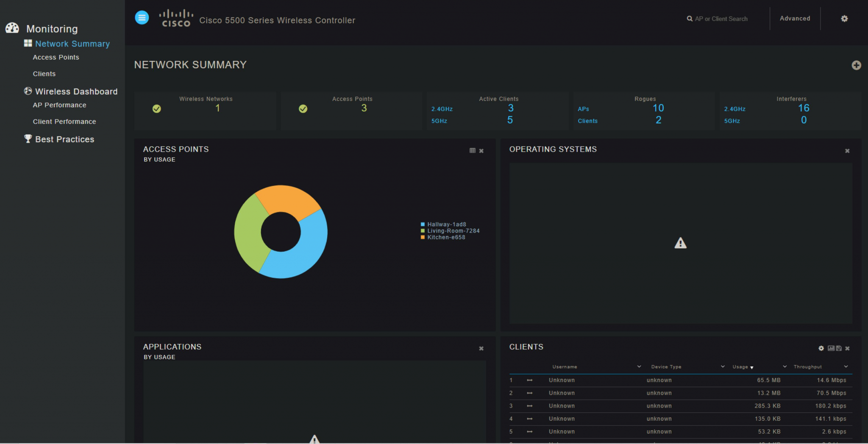
Task: Click the Cisco logo
Action: [x=176, y=18]
